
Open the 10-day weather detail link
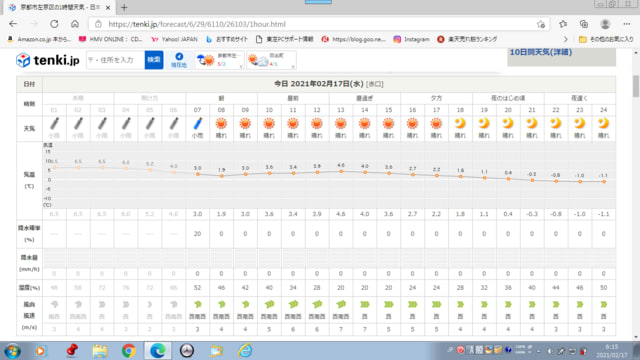[541, 52]
